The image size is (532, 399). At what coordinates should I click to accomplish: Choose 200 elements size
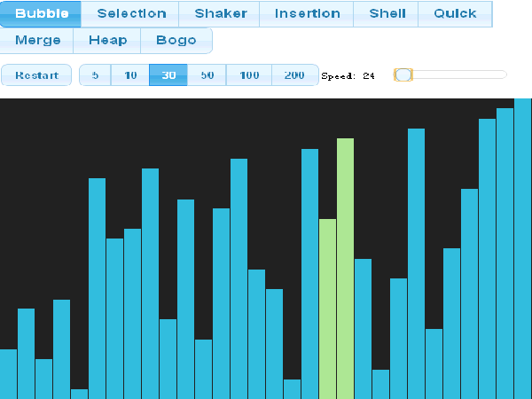[x=294, y=75]
